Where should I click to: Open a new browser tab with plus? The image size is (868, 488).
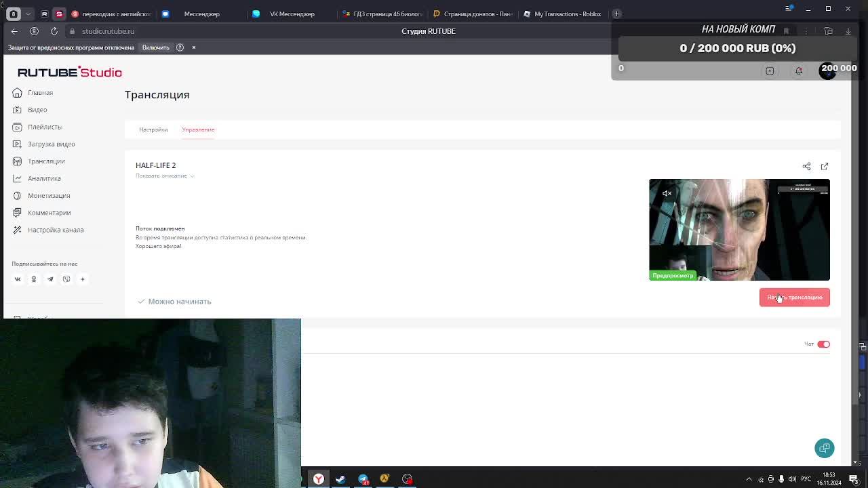pos(616,14)
